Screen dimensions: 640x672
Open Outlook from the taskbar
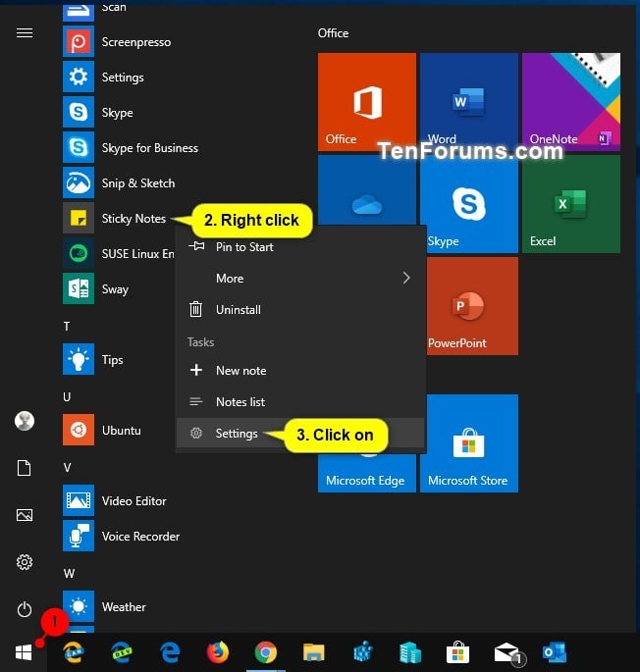(555, 652)
